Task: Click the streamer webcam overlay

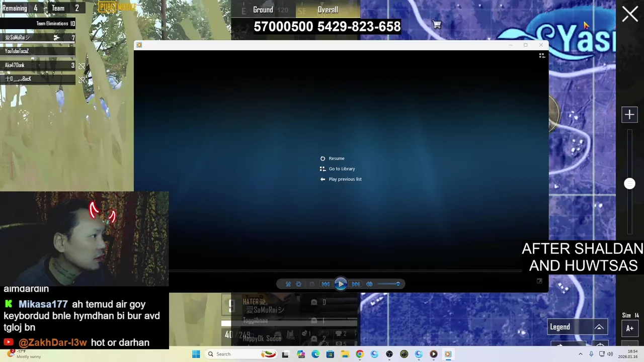Action: tap(84, 239)
